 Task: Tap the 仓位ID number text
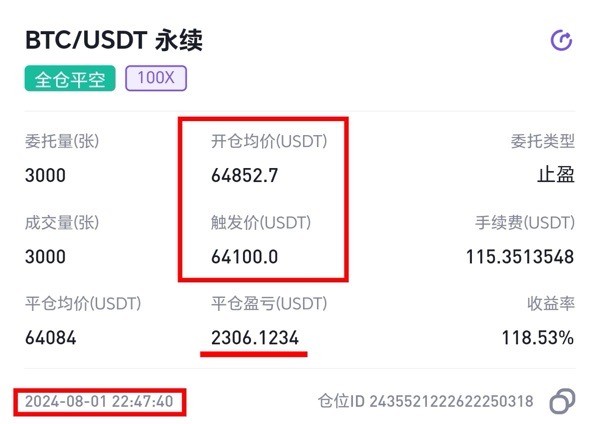pos(452,401)
